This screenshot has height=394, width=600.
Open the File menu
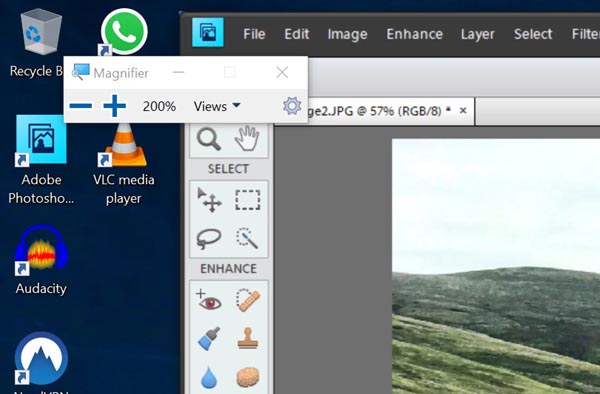[x=254, y=34]
